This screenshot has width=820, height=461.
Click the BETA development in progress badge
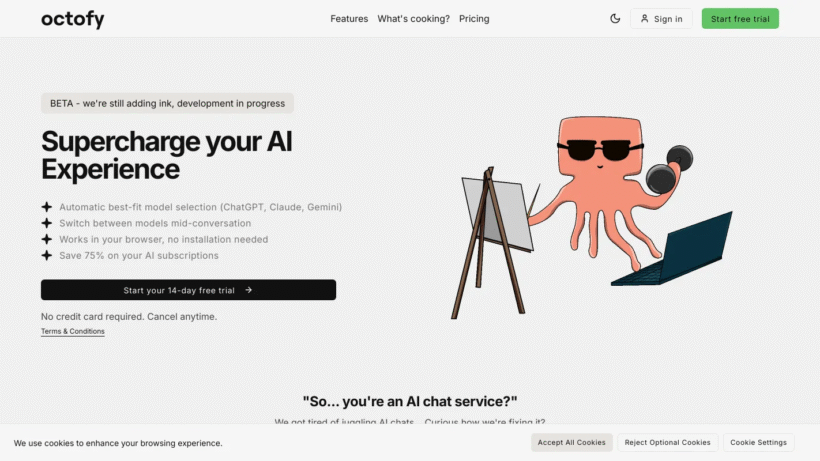pyautogui.click(x=167, y=103)
